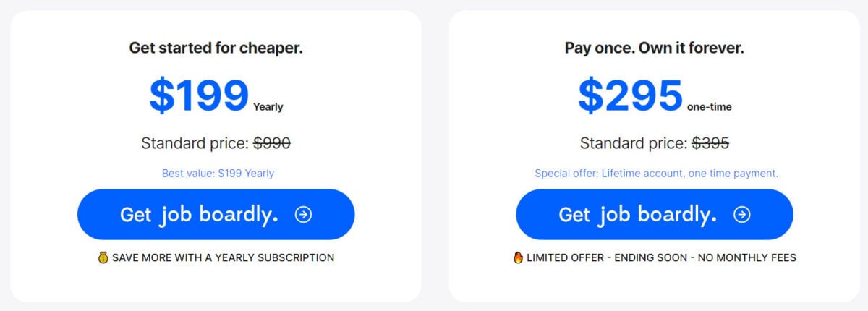Click the fire emoji icon
This screenshot has width=868, height=311.
point(518,257)
